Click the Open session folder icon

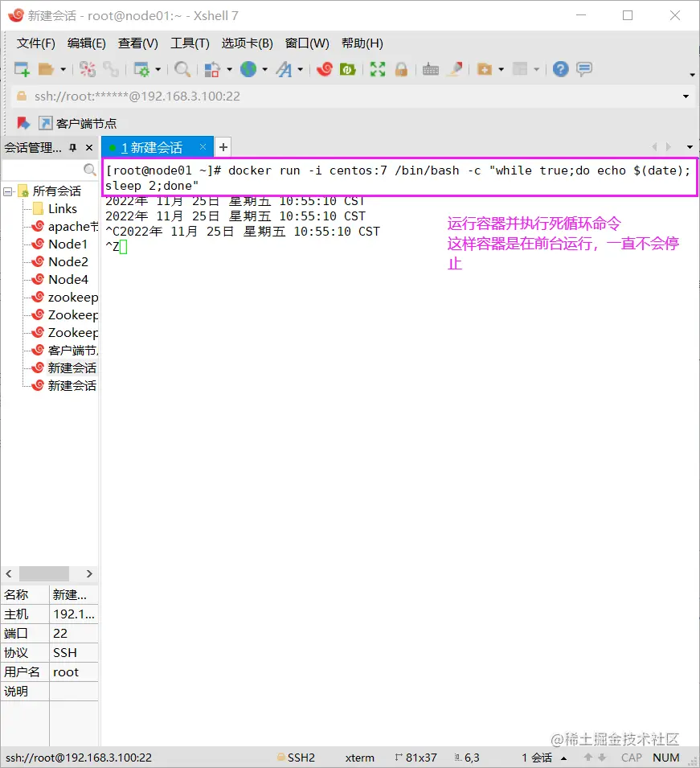click(x=46, y=69)
